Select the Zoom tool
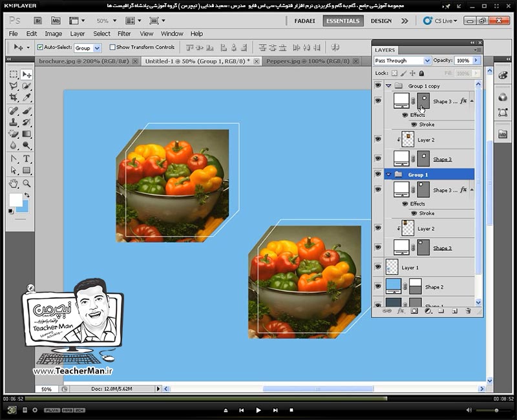Image resolution: width=517 pixels, height=420 pixels. click(26, 184)
